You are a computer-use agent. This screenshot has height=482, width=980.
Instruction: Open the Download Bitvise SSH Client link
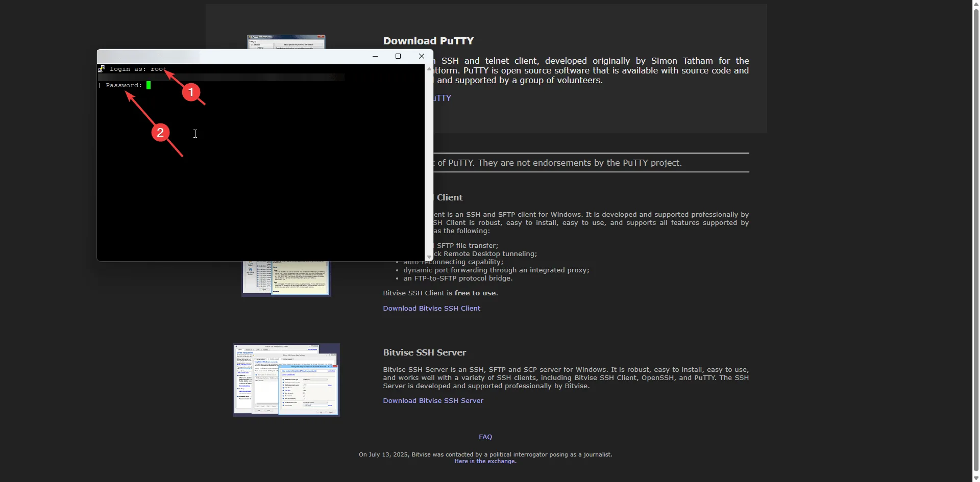pyautogui.click(x=432, y=308)
